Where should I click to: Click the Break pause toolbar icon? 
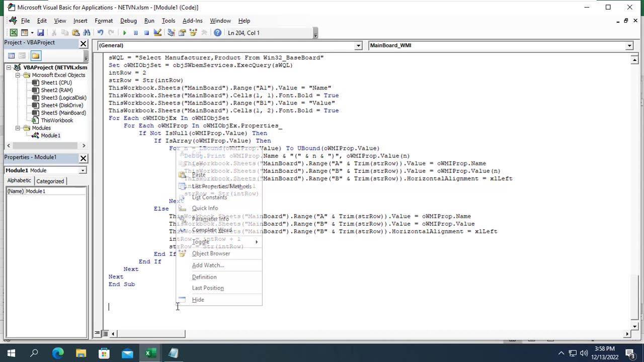[135, 33]
